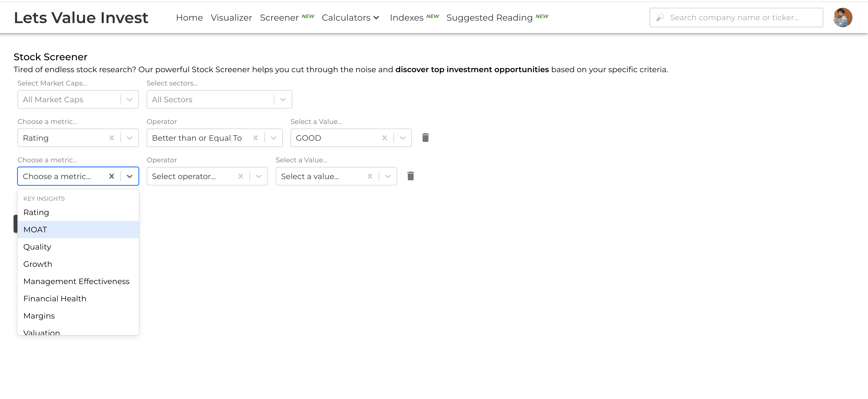Open the Calculators menu
This screenshot has width=868, height=399.
pos(351,17)
